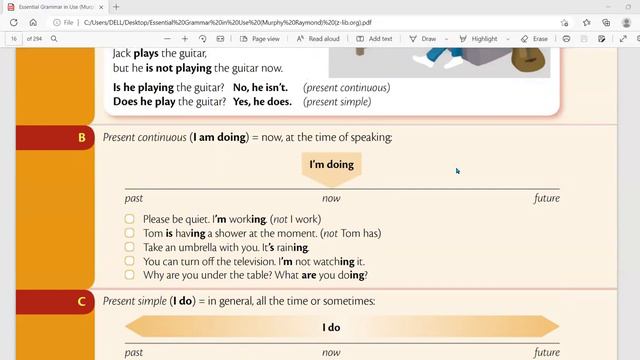Select the Highlight tool
The image size is (640, 360).
coord(478,39)
